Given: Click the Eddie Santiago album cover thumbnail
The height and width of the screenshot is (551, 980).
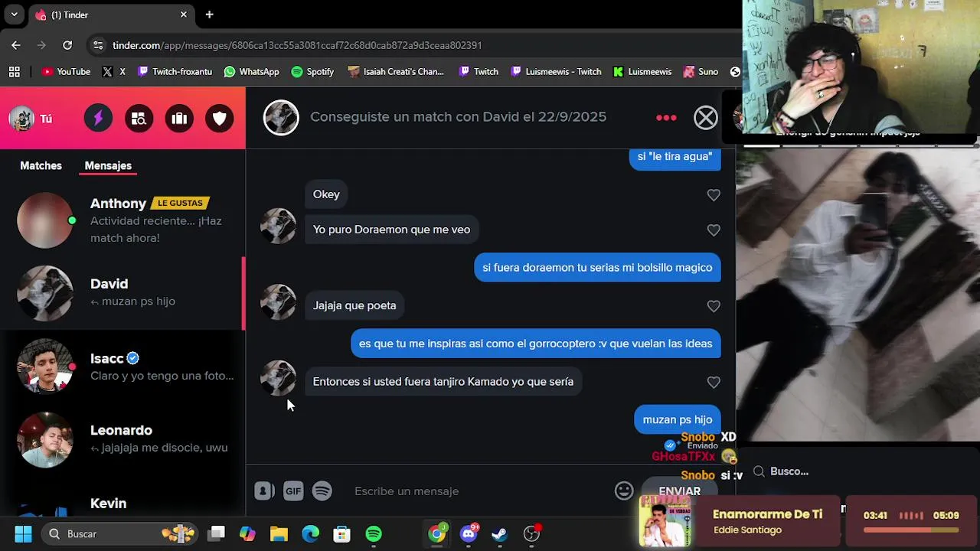Looking at the screenshot, I should pyautogui.click(x=665, y=521).
